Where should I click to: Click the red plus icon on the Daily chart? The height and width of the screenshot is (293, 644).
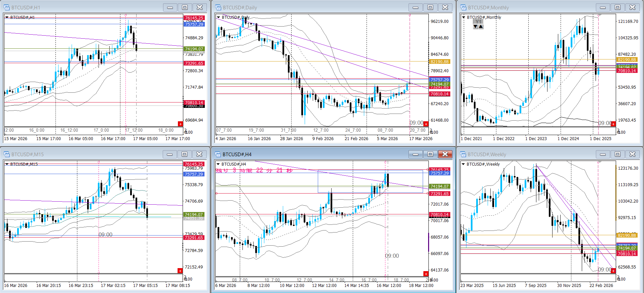[426, 124]
